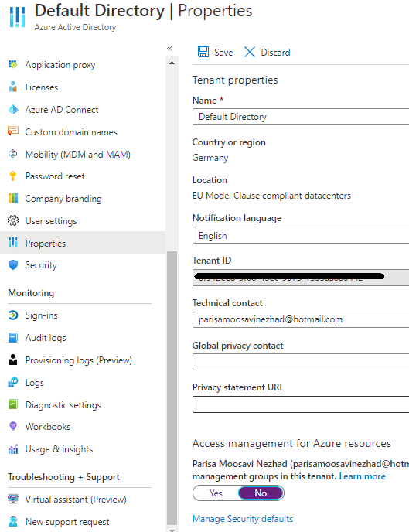Open Workbooks page

(x=47, y=427)
